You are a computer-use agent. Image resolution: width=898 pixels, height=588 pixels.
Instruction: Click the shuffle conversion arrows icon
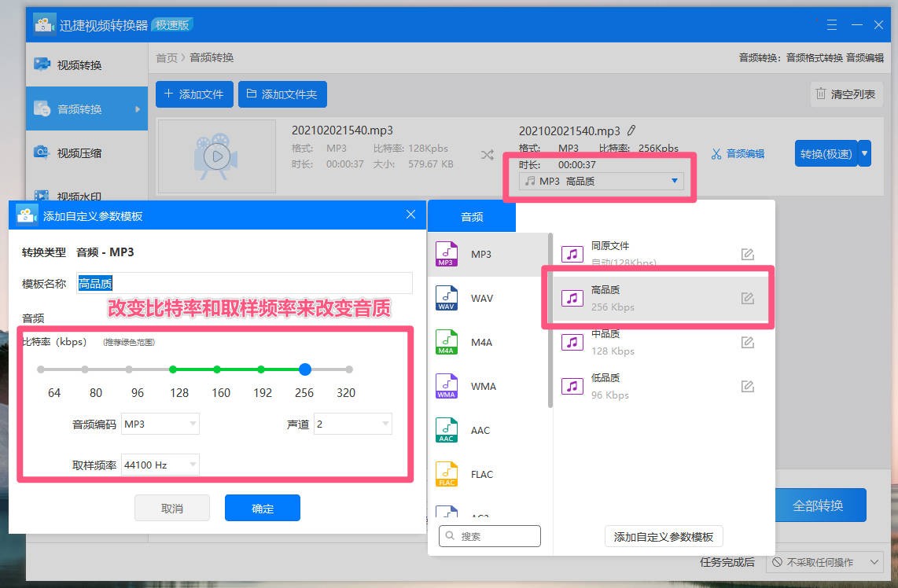point(487,156)
